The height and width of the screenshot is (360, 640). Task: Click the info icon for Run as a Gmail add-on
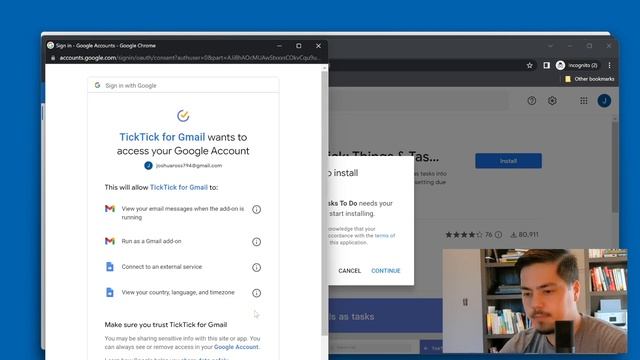point(256,242)
